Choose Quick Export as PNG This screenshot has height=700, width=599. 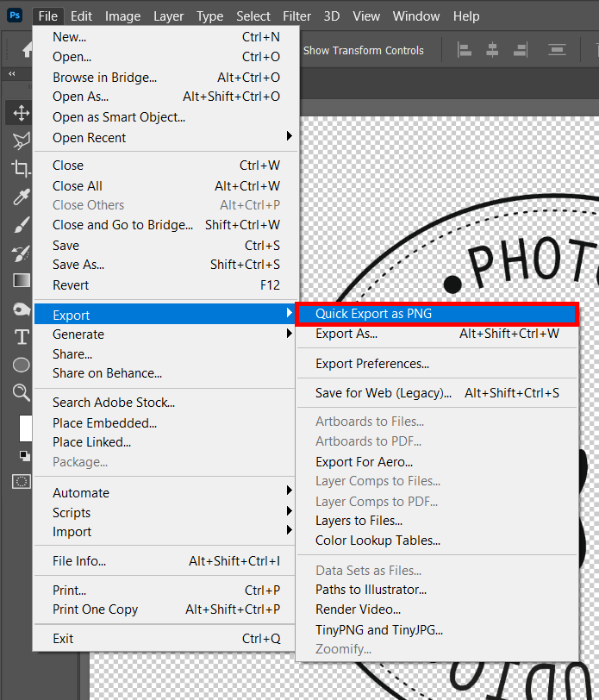pos(437,314)
